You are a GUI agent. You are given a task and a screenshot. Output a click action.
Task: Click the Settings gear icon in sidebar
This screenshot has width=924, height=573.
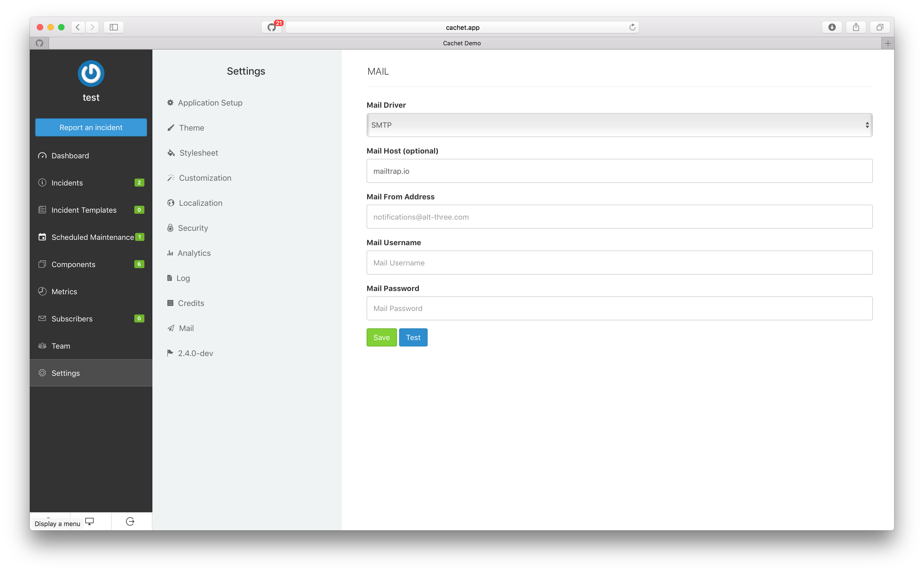coord(42,373)
